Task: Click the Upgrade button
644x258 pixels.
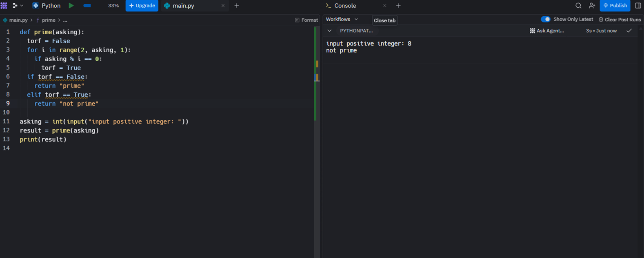Action: [x=142, y=6]
